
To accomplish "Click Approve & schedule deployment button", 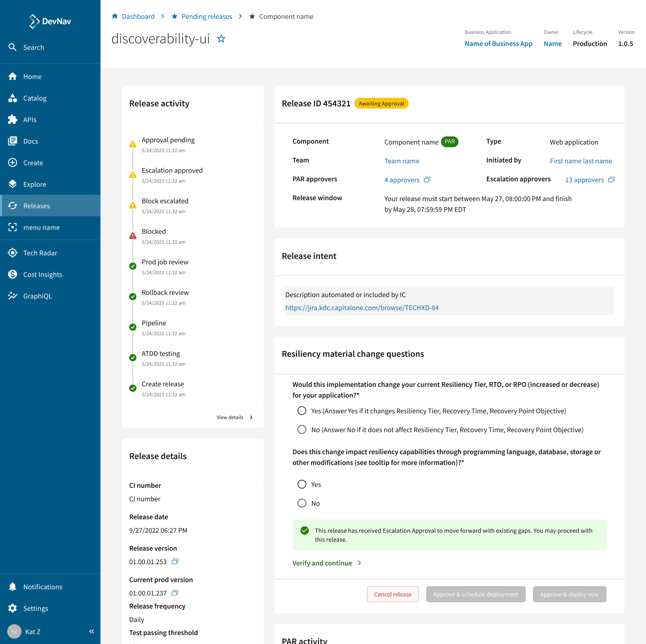I will 476,594.
